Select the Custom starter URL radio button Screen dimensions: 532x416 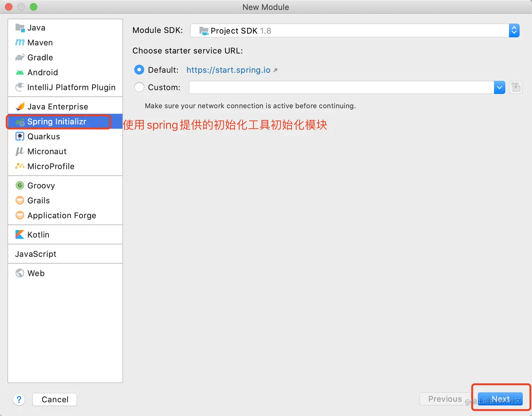(139, 87)
